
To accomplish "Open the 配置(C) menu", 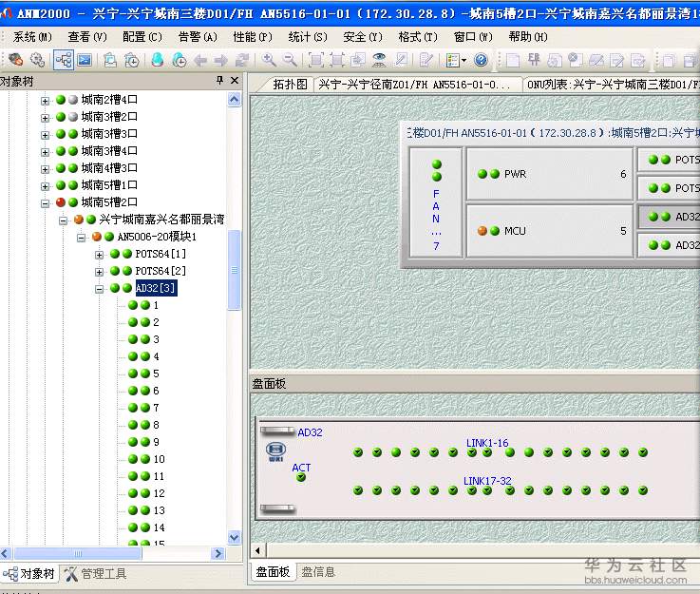I will click(x=142, y=37).
